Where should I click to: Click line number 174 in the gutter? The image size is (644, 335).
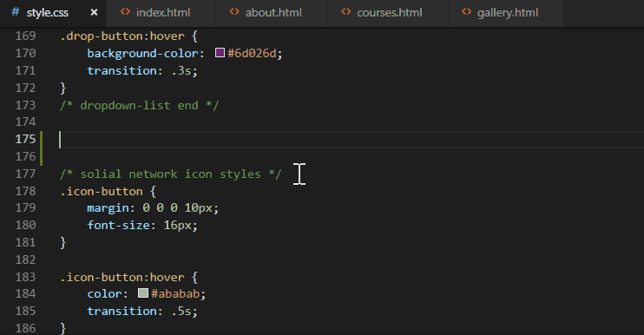(25, 122)
